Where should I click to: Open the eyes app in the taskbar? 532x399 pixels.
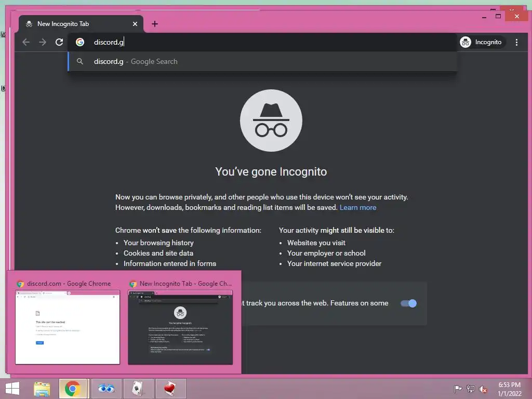[106, 389]
